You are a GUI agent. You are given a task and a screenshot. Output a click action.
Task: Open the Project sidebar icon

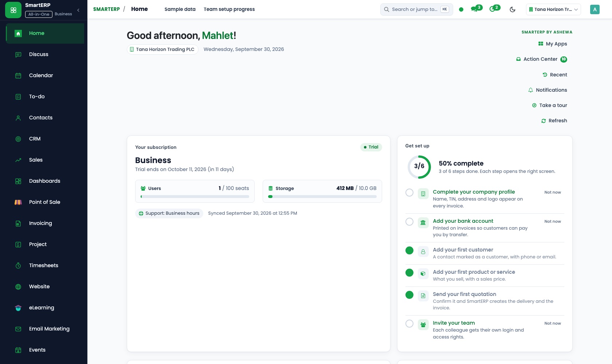coord(18,244)
